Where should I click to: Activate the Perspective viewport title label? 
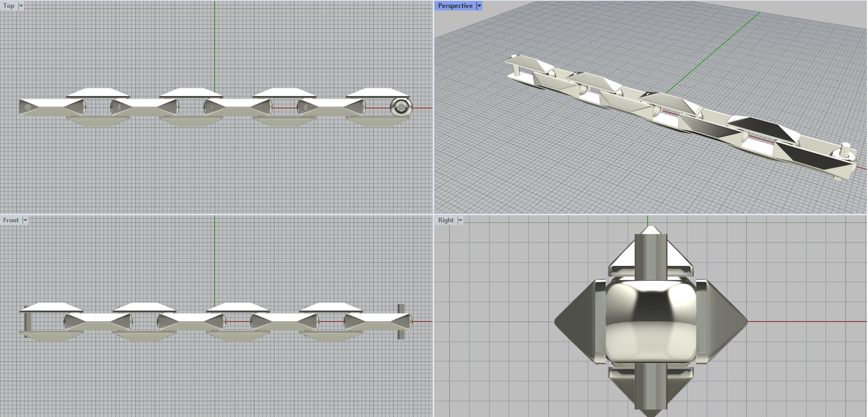click(455, 6)
